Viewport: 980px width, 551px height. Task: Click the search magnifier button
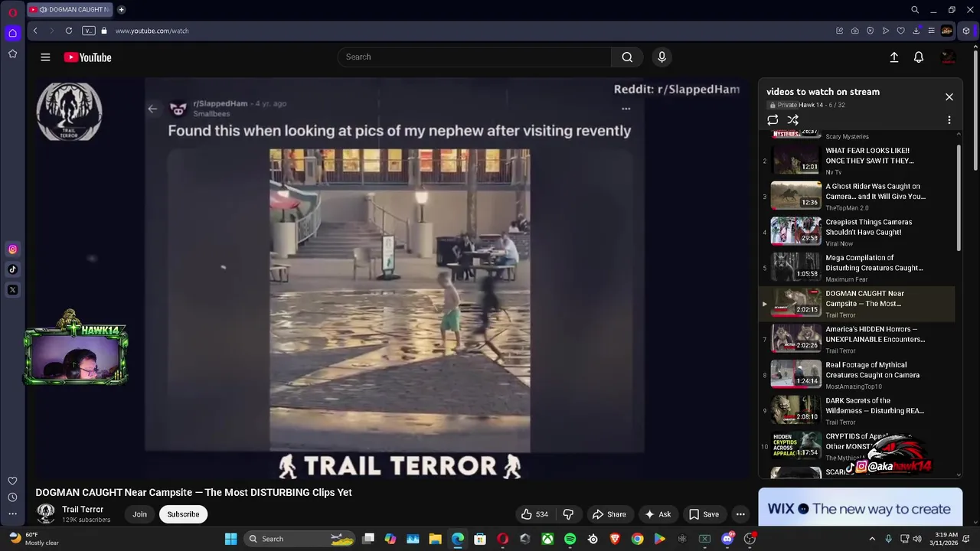[627, 57]
